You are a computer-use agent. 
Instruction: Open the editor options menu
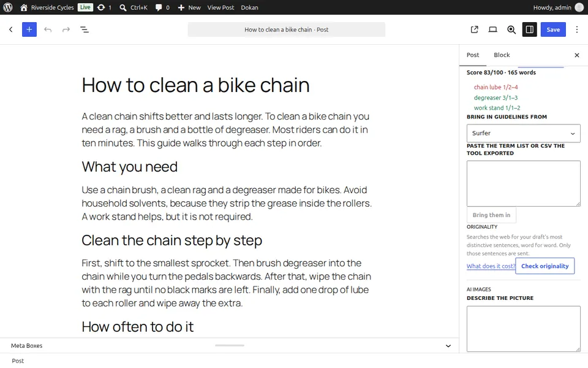577,29
